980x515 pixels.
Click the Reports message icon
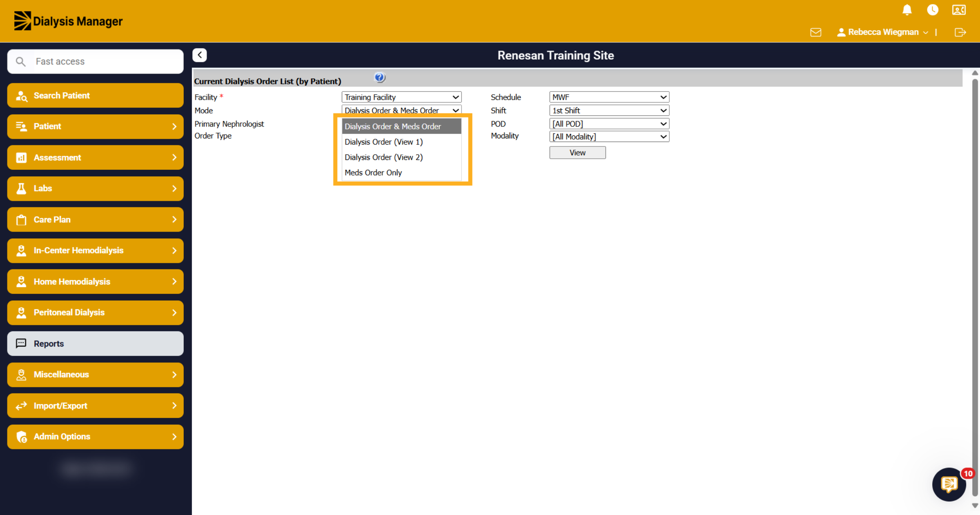21,344
